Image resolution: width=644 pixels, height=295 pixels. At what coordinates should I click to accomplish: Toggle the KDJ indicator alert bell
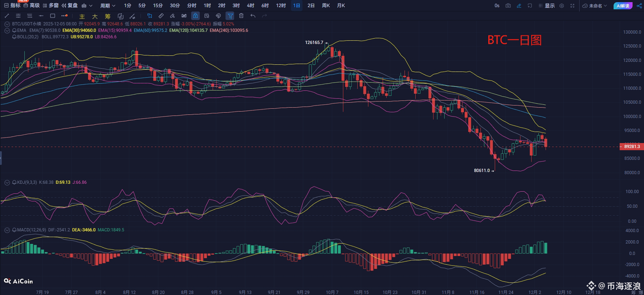tap(14, 182)
